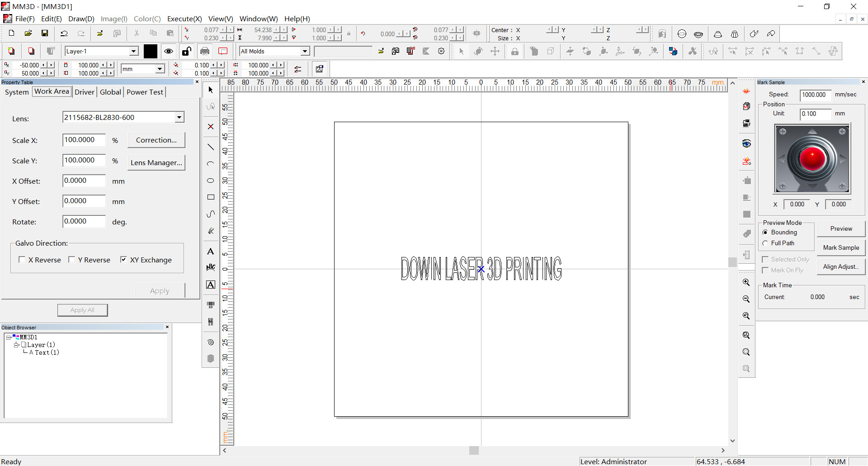The width and height of the screenshot is (868, 466).
Task: Select the Rectangle drawing tool
Action: (x=211, y=197)
